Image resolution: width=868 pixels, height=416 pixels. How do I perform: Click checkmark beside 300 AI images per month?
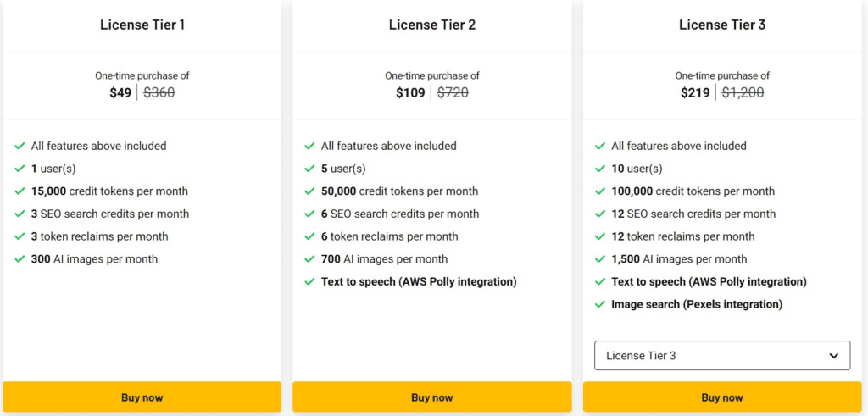(x=19, y=259)
